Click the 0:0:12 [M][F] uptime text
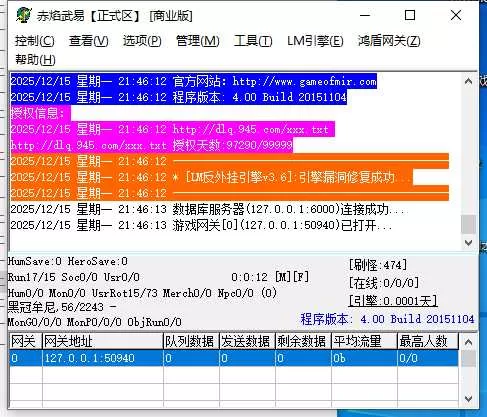The width and height of the screenshot is (487, 417). 270,277
